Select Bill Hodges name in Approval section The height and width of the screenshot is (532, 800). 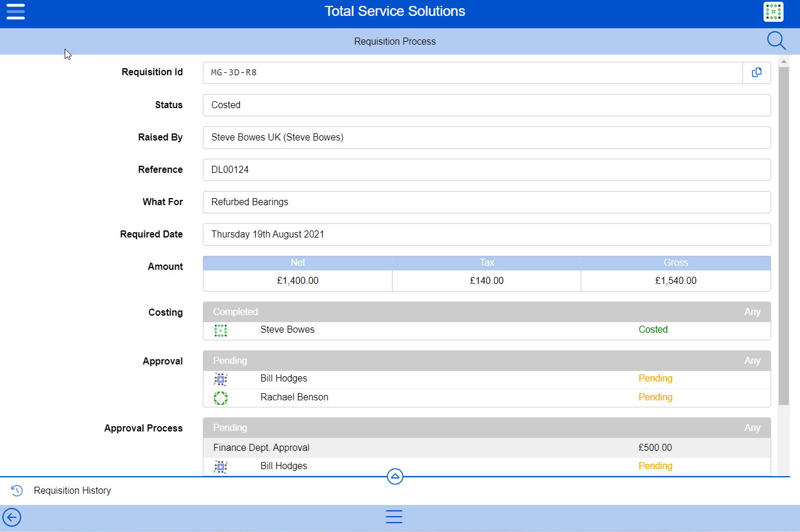[x=284, y=379]
